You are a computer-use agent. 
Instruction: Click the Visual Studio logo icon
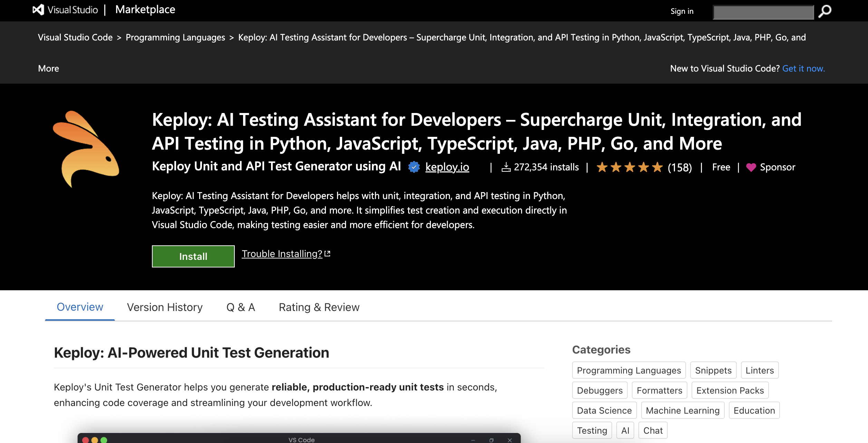coord(38,10)
